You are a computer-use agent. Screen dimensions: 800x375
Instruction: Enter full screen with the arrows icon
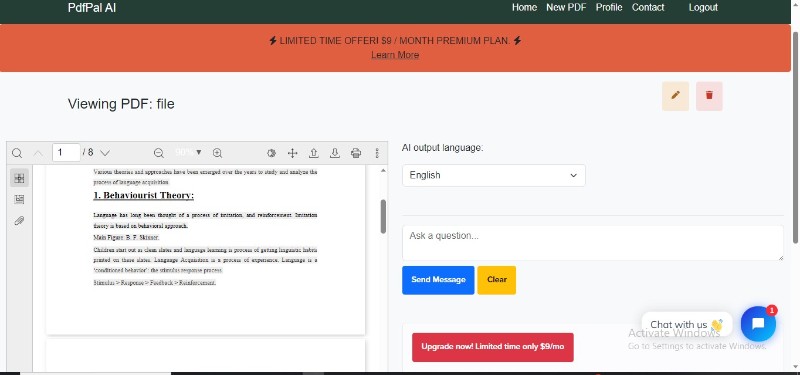[x=292, y=153]
